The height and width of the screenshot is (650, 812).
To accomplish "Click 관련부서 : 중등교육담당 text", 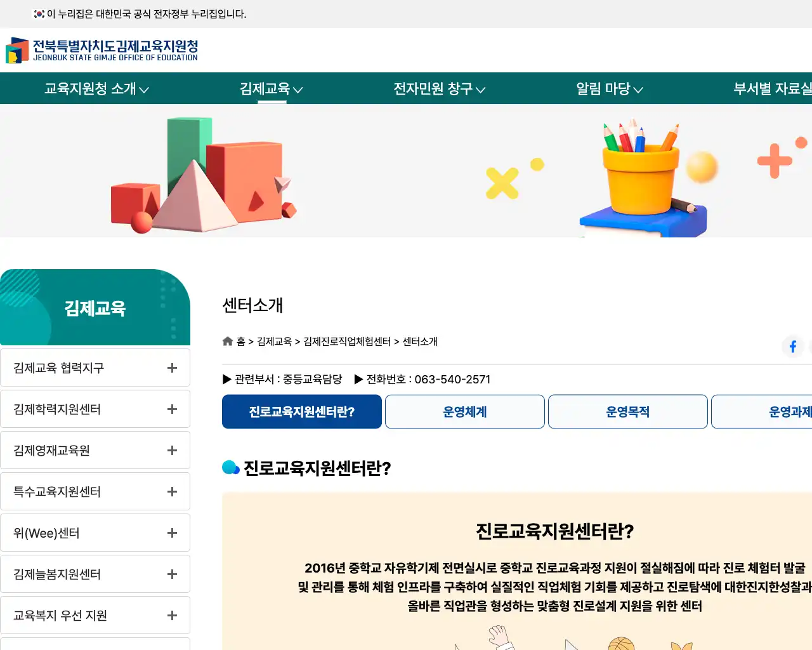I will (282, 380).
